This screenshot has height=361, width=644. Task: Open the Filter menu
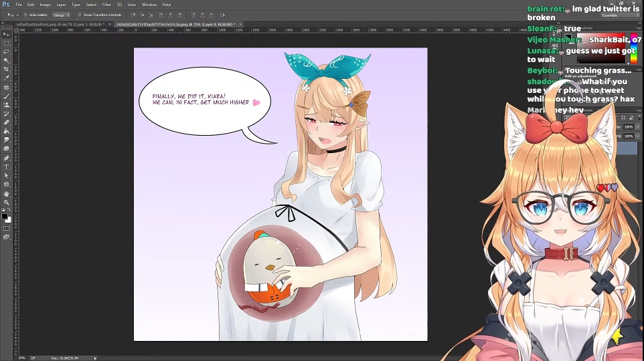(107, 5)
